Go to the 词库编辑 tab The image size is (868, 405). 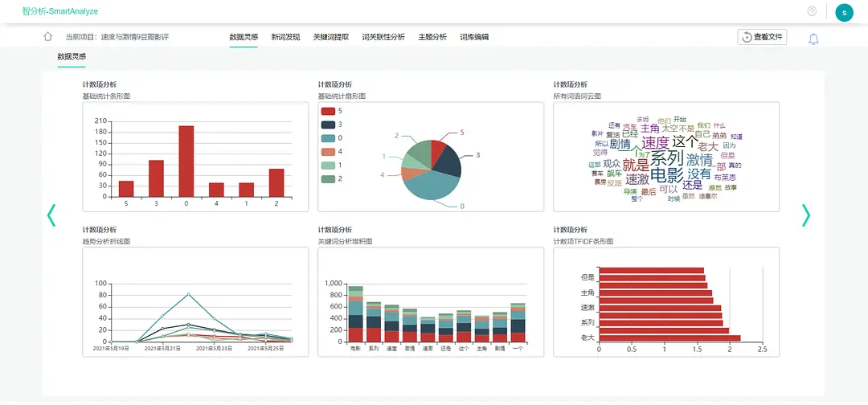coord(474,37)
